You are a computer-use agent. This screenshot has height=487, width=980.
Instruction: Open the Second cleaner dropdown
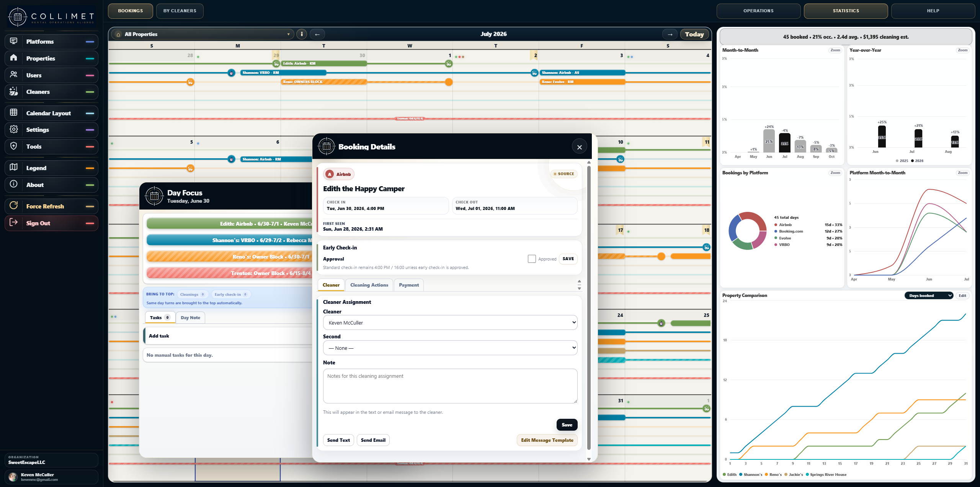click(x=450, y=348)
